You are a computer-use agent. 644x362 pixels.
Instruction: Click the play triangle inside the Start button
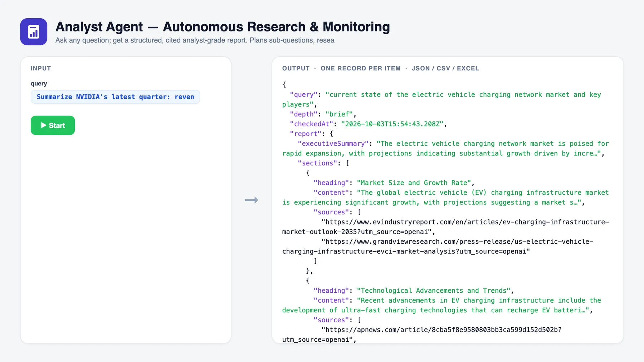[44, 125]
